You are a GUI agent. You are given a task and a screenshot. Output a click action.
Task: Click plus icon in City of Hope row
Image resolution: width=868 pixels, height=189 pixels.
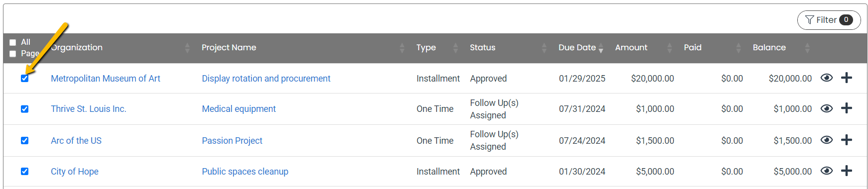coord(847,171)
